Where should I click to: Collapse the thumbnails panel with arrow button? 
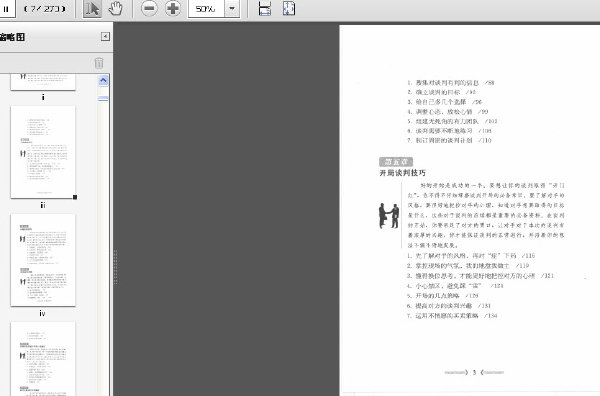(105, 36)
